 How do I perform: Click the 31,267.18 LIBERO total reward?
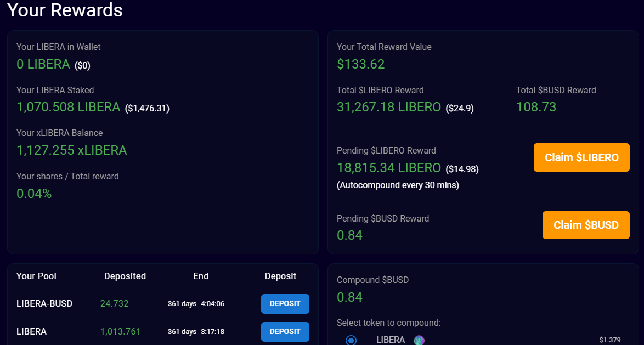click(x=388, y=107)
